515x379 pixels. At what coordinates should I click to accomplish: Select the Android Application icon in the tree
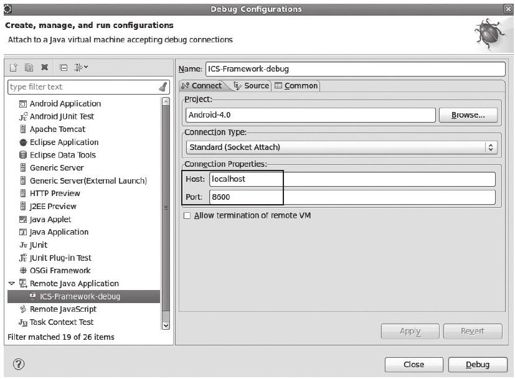coord(23,104)
